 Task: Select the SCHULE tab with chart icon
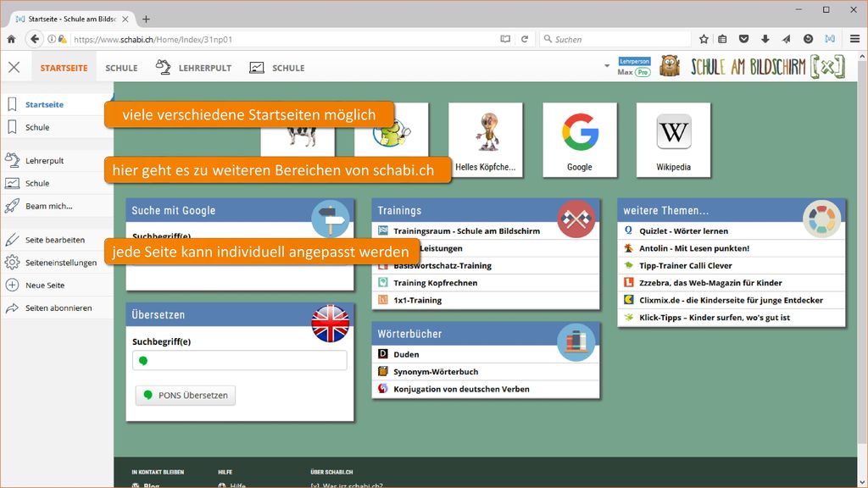tap(277, 68)
